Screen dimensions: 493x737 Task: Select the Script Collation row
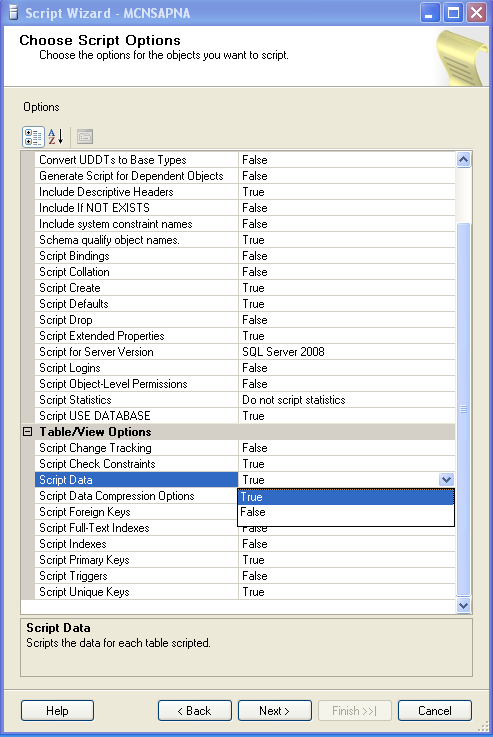[245, 272]
